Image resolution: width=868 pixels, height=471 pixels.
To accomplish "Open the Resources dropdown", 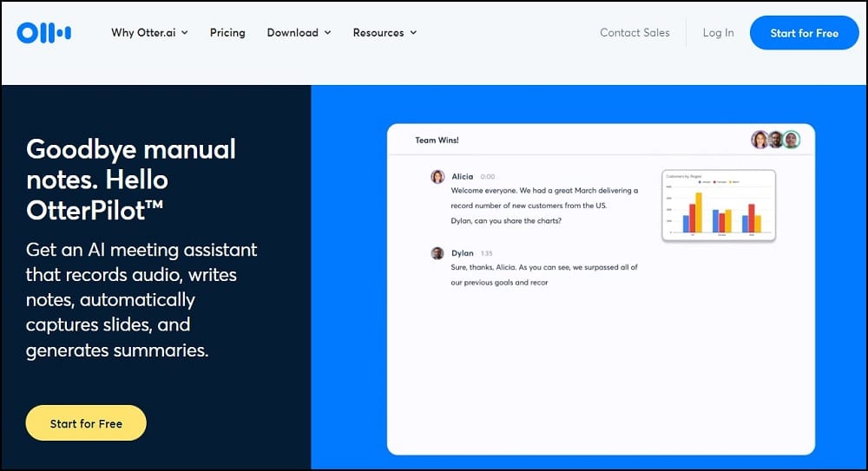I will pyautogui.click(x=385, y=33).
